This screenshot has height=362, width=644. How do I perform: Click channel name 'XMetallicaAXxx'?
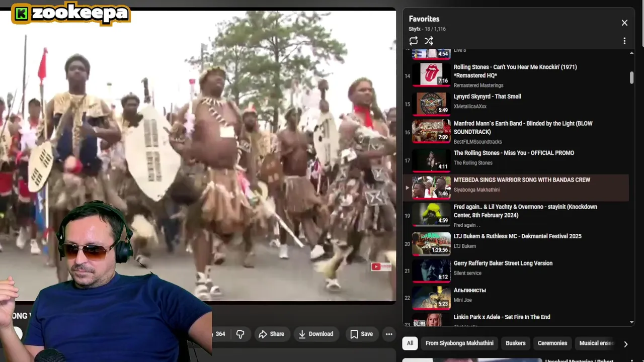[470, 107]
